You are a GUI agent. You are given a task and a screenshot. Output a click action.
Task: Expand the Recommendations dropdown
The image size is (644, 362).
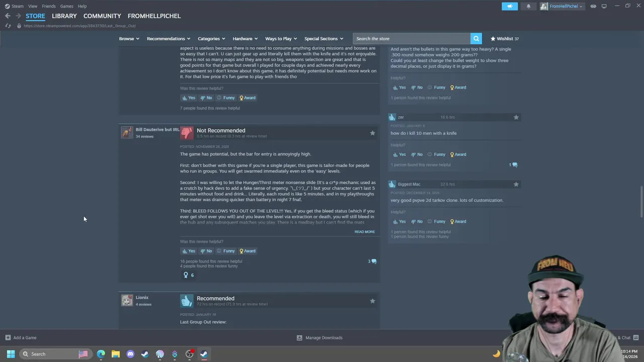(169, 39)
